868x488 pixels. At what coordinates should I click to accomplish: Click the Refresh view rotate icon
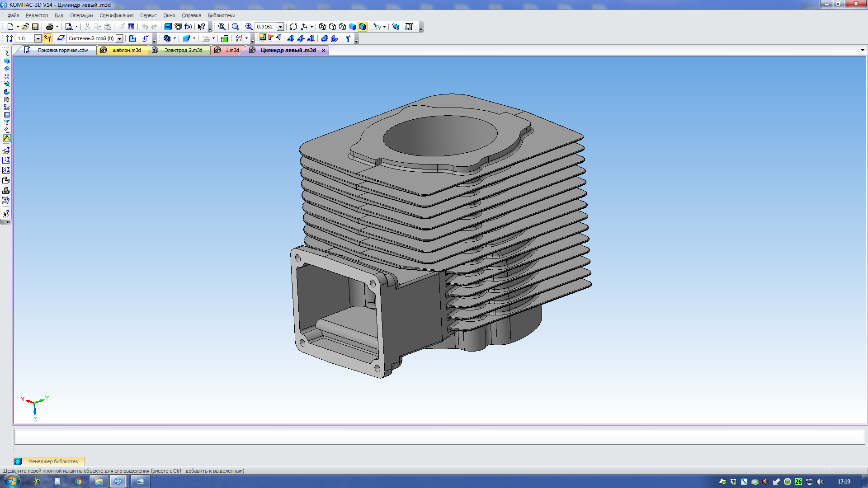[293, 27]
